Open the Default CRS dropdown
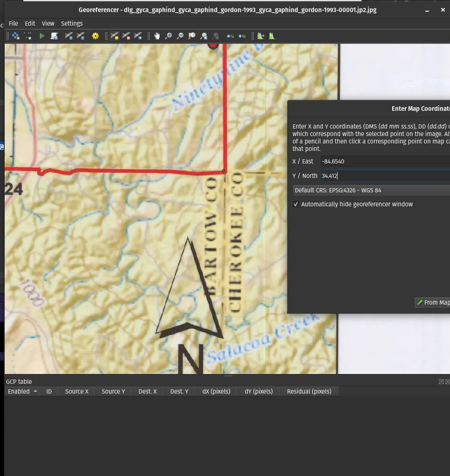The width and height of the screenshot is (450, 476). point(371,190)
